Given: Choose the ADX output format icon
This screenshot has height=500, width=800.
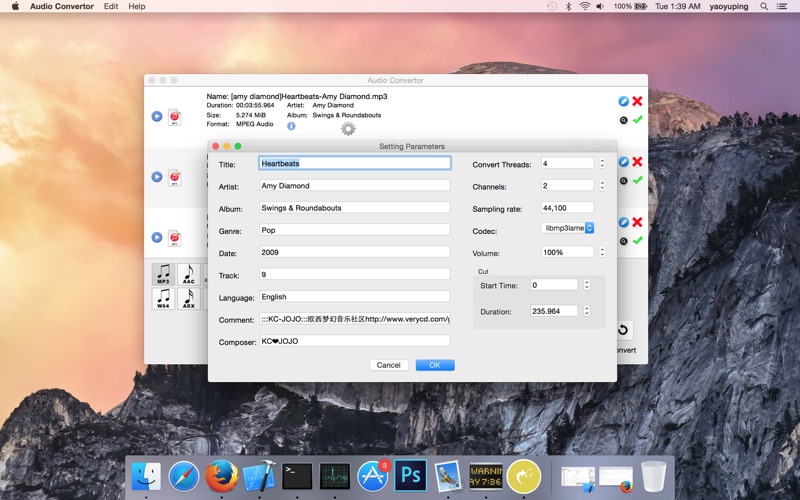Looking at the screenshot, I should coord(189,298).
